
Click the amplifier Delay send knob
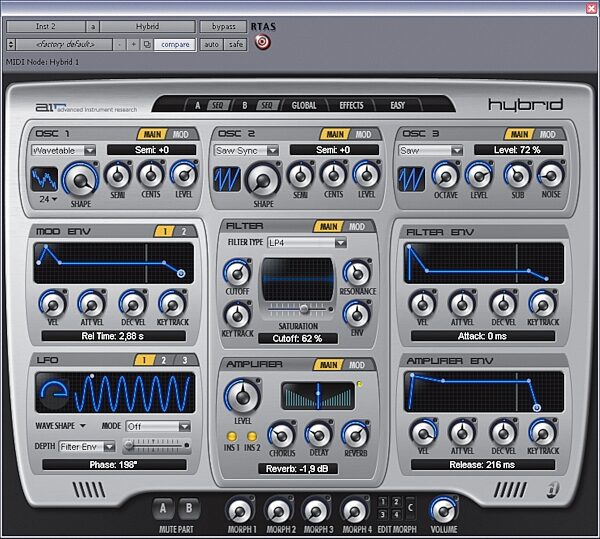pos(319,435)
